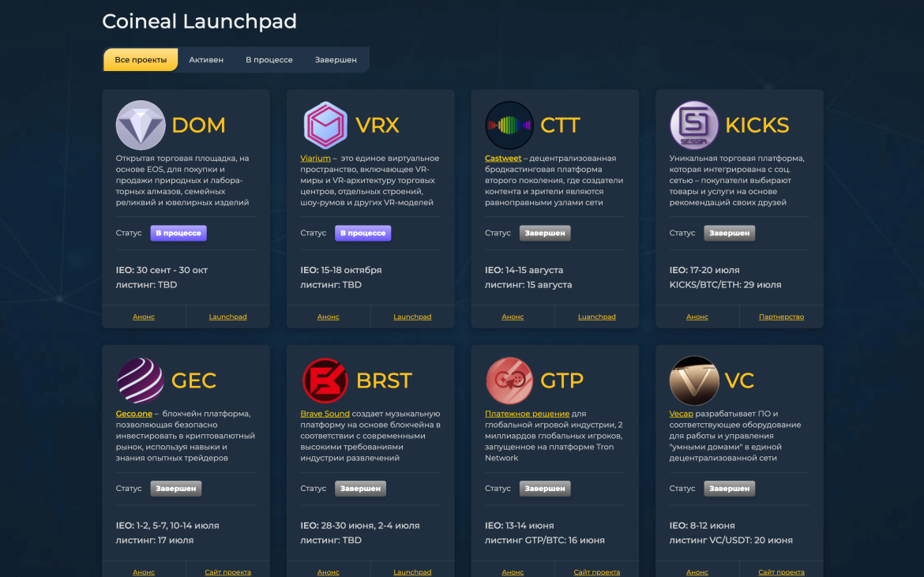
Task: Open the VC card 'Анонс' link
Action: (x=697, y=571)
